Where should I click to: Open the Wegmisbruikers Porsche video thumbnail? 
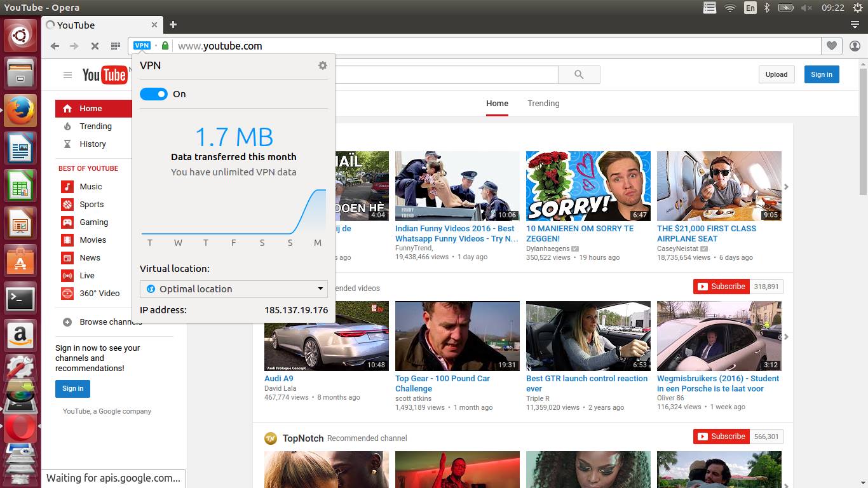coord(719,336)
